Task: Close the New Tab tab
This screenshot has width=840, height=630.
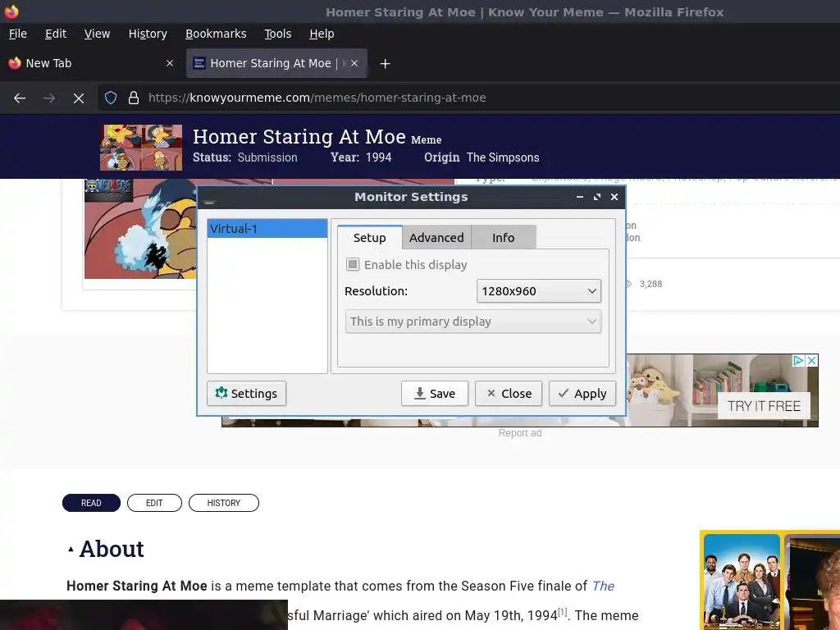Action: (170, 63)
